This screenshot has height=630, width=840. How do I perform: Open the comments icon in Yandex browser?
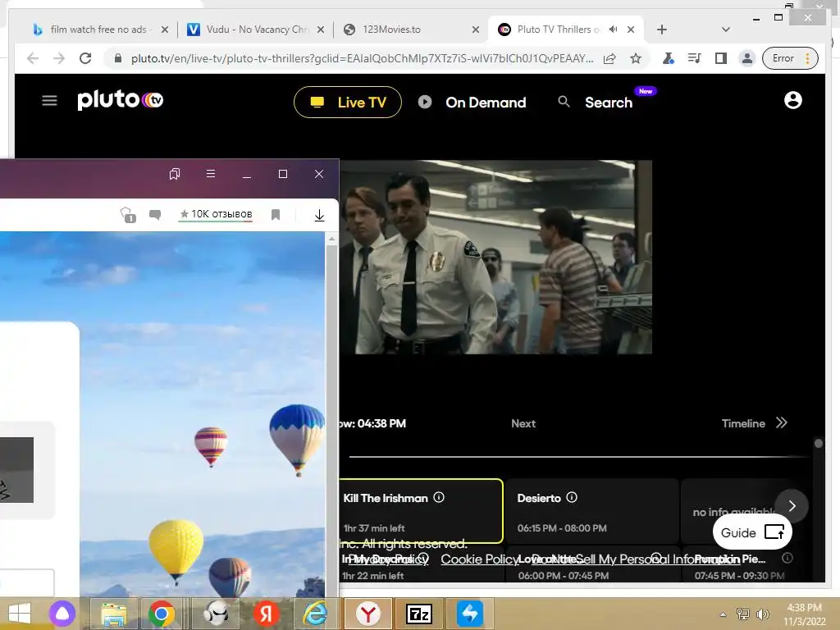tap(155, 215)
